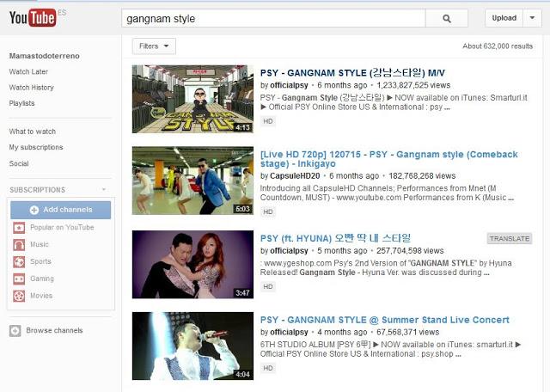The height and width of the screenshot is (392, 550).
Task: Click officialpsy under Gangnam Style M/V
Action: [289, 85]
